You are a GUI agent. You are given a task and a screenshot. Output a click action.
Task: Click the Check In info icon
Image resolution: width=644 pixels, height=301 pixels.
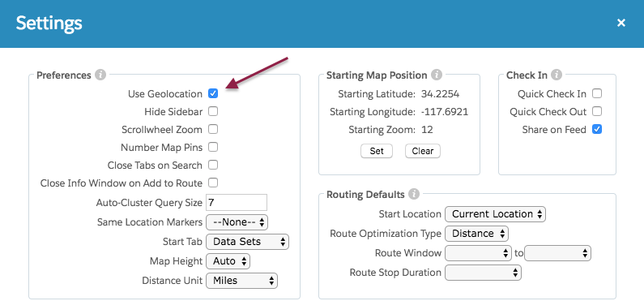click(556, 75)
